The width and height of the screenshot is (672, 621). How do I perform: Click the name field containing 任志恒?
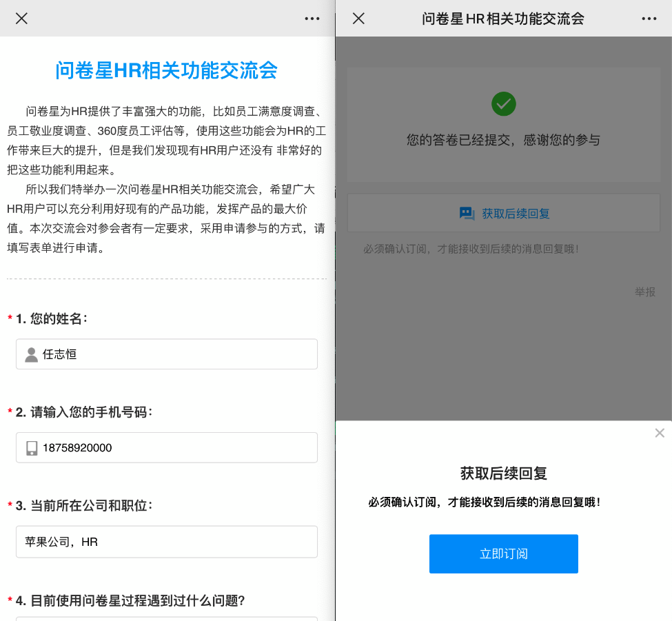click(167, 354)
